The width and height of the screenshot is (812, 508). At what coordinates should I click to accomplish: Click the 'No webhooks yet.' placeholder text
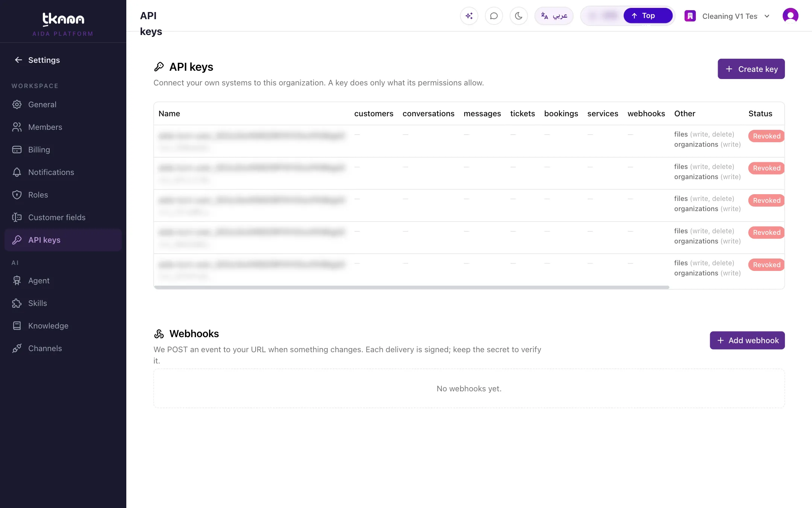point(469,389)
